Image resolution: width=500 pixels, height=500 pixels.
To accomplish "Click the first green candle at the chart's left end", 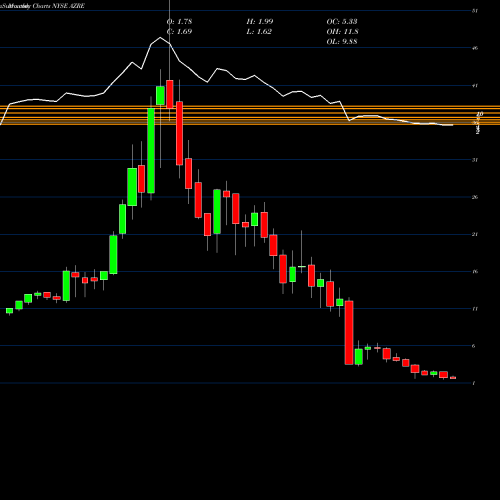I will click(9, 311).
